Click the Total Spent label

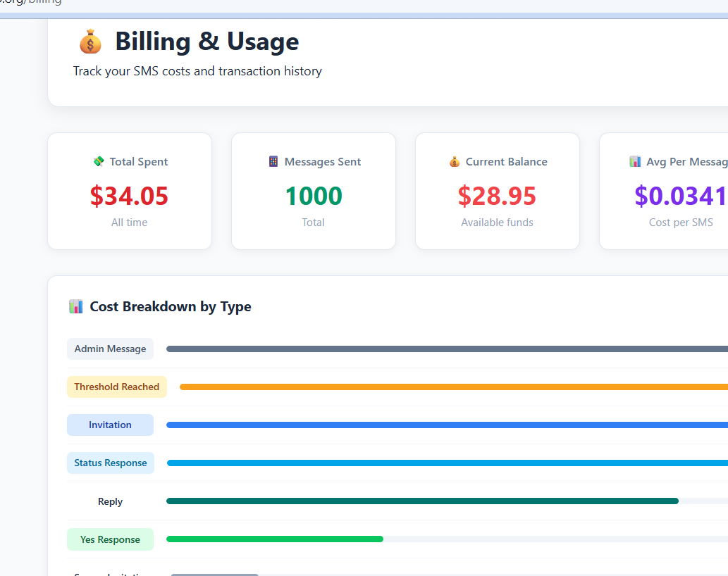(139, 161)
